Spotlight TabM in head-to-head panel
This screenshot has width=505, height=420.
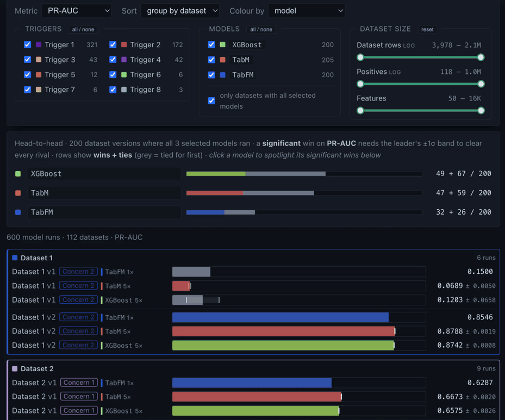(x=104, y=193)
